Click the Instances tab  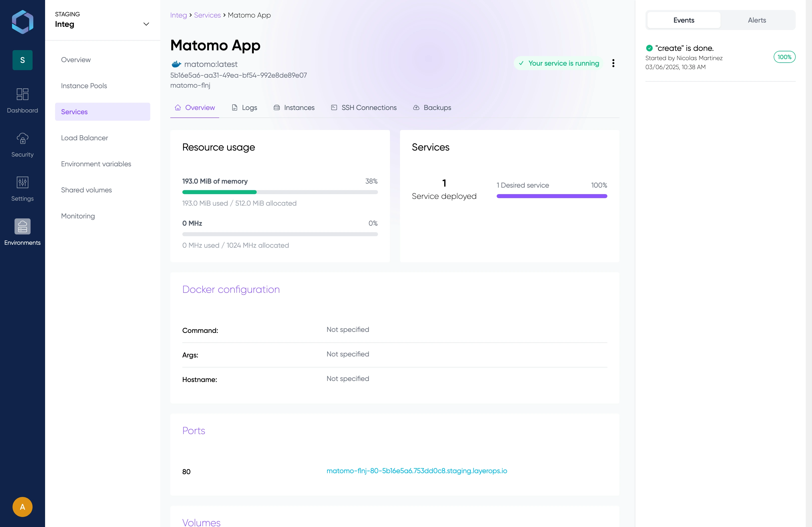click(299, 107)
